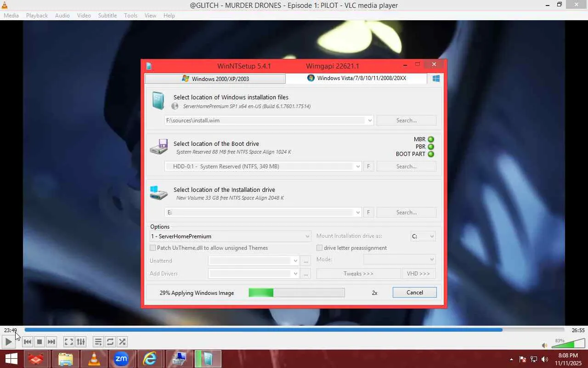Open system volume icon in tray
Screen dimensions: 588x368
point(545,359)
